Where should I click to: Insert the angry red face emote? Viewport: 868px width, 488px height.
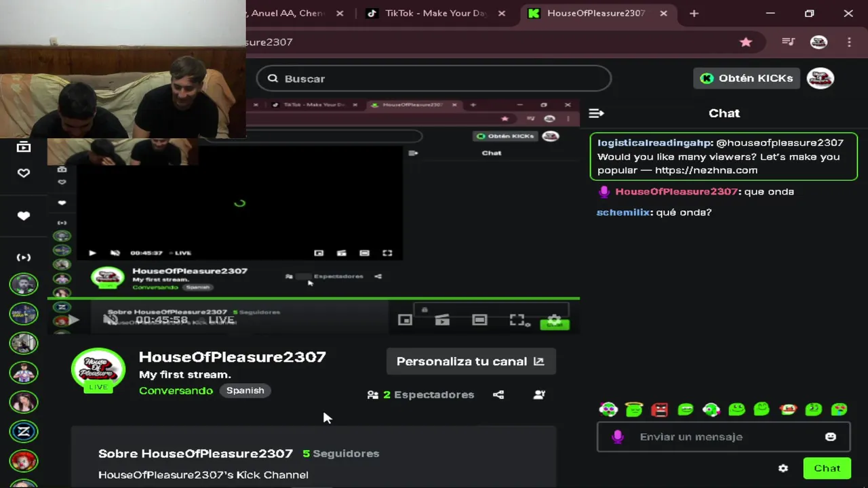(x=659, y=409)
